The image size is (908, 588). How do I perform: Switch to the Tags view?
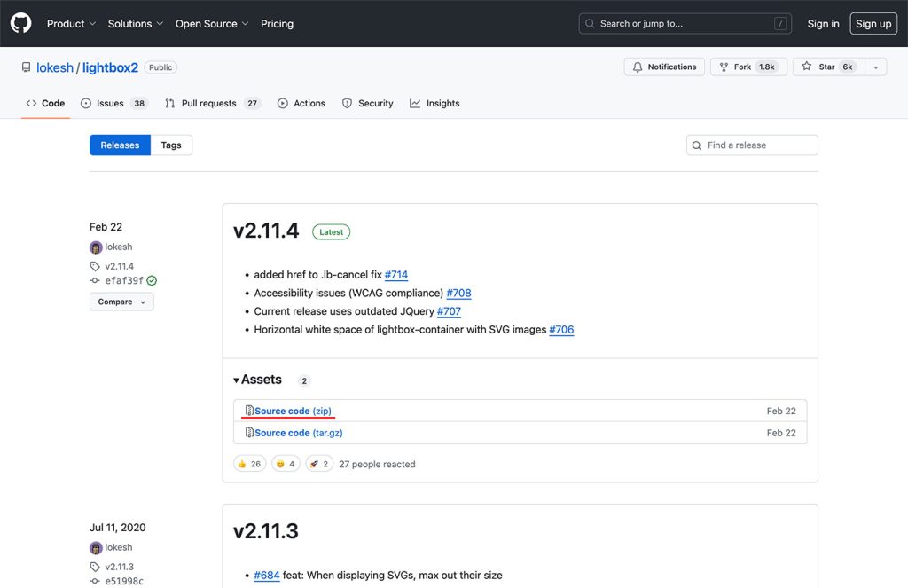coord(172,145)
